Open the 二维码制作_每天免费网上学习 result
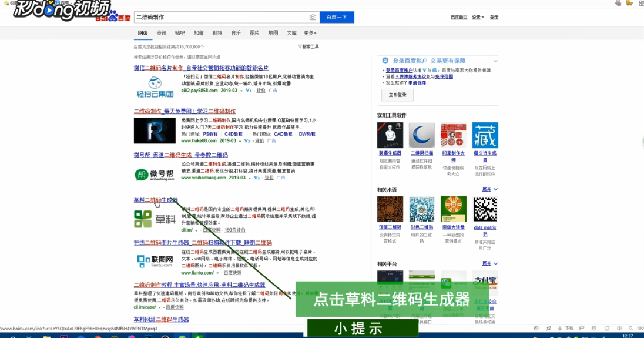 tap(185, 111)
